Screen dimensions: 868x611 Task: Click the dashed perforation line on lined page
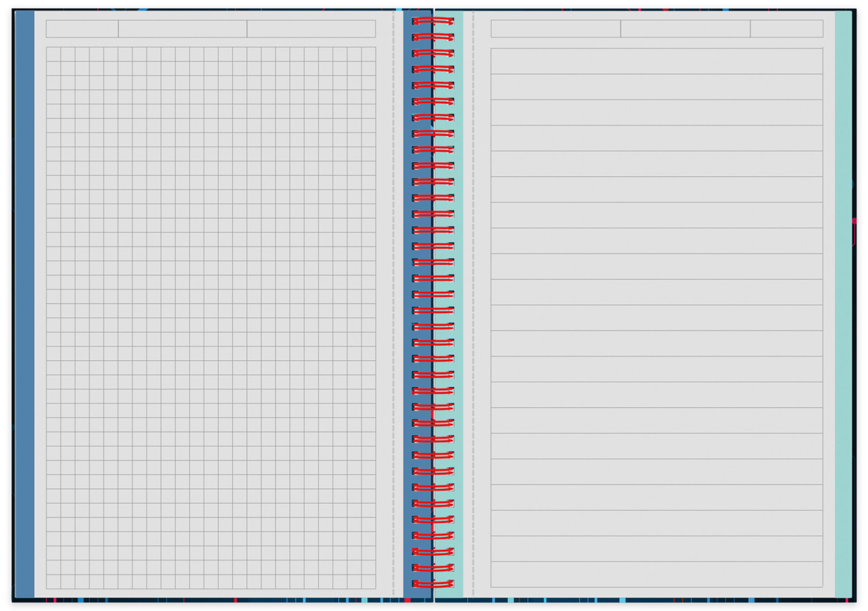coord(473,304)
